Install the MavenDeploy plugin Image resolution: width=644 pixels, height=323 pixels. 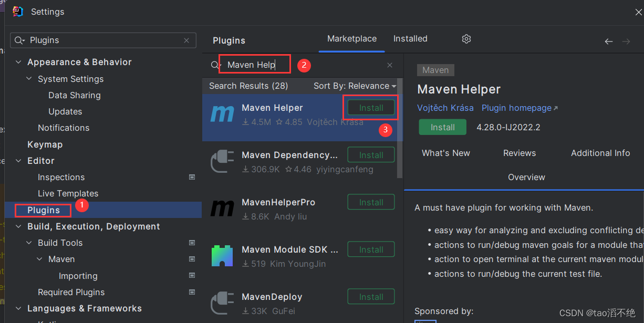click(x=371, y=297)
